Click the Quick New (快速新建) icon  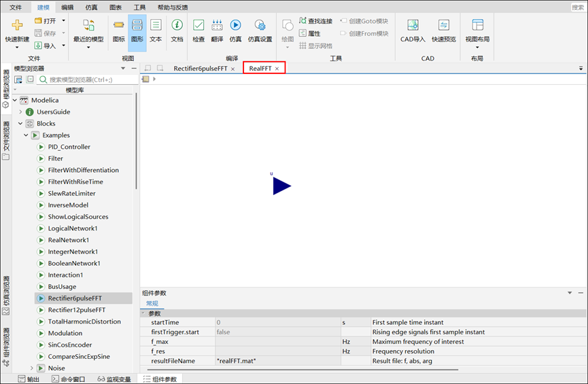[x=17, y=25]
